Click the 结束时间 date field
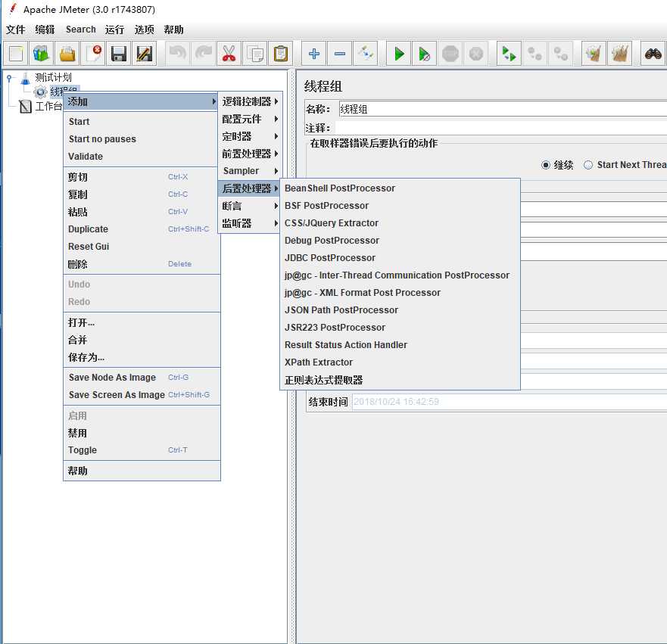Viewport: 667px width, 644px height. coord(510,402)
